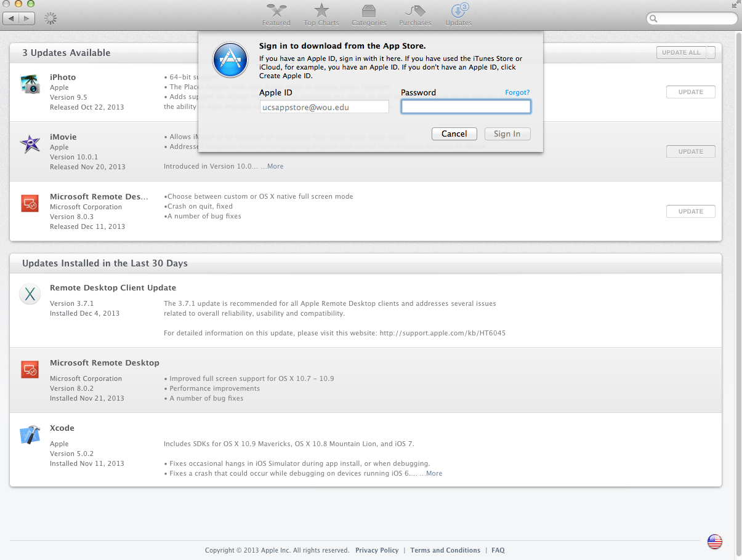Click the Remote Desktop Client Update OS X icon

coord(30,294)
